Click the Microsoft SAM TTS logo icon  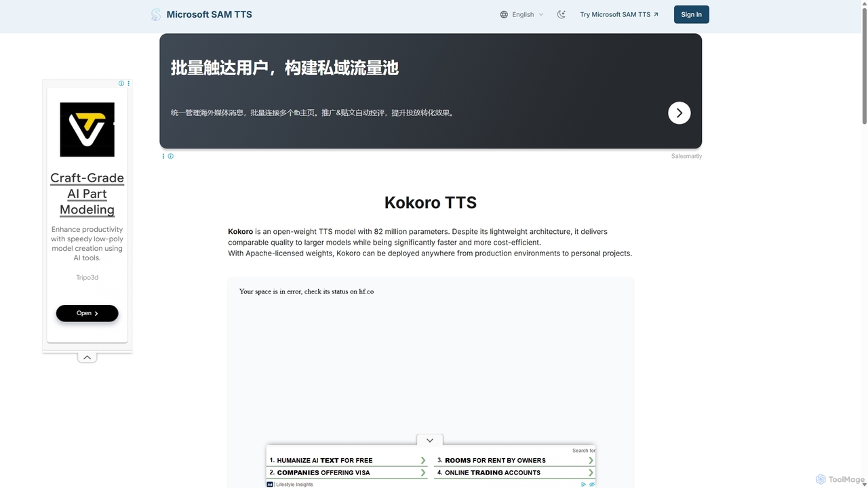(x=156, y=14)
